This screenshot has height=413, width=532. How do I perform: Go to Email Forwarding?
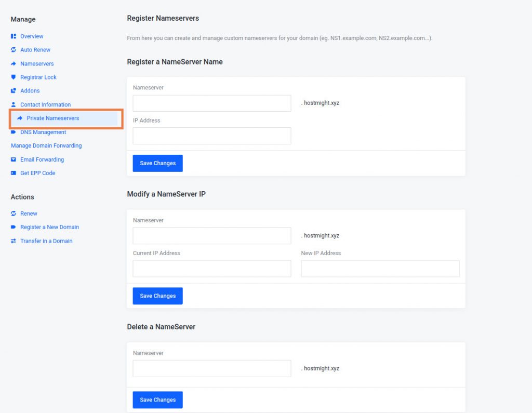coord(42,159)
